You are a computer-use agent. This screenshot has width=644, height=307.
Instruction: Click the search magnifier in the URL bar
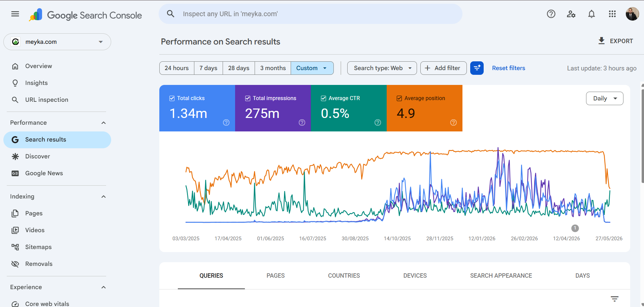click(x=171, y=14)
